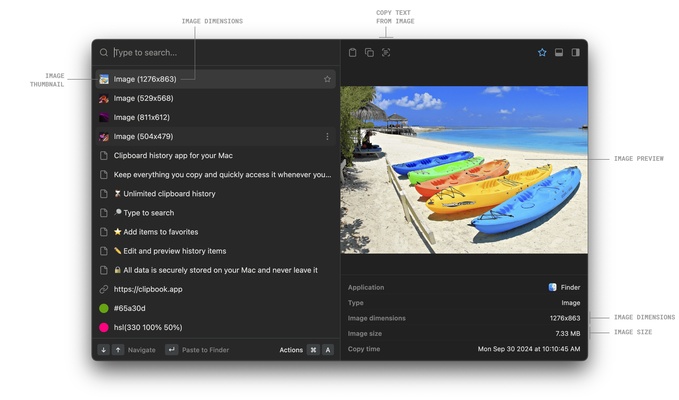Click document icon beside 'Edit and preview history'
This screenshot has width=679, height=400.
[x=103, y=251]
